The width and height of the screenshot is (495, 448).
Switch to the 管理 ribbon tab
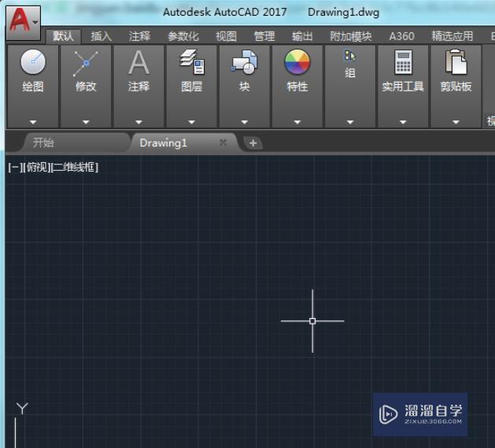264,37
